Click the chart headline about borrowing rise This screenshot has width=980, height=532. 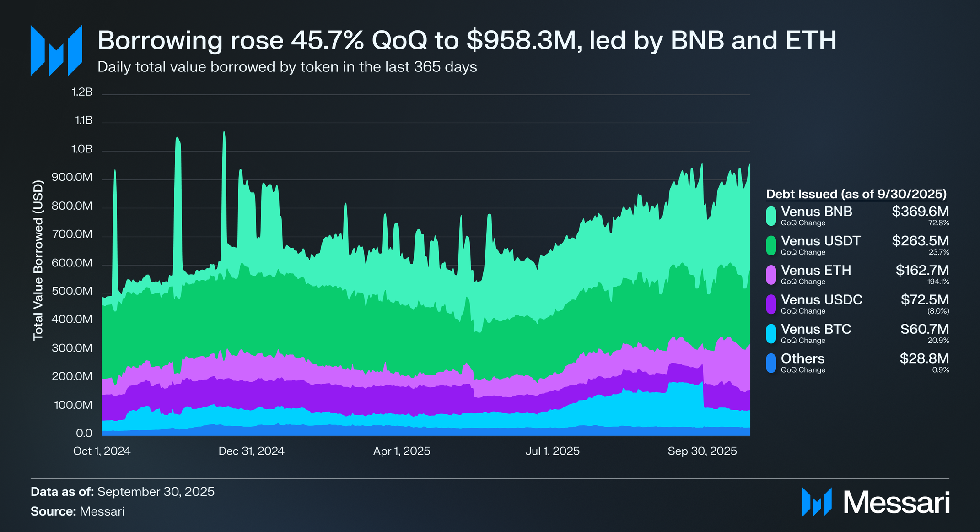[467, 40]
